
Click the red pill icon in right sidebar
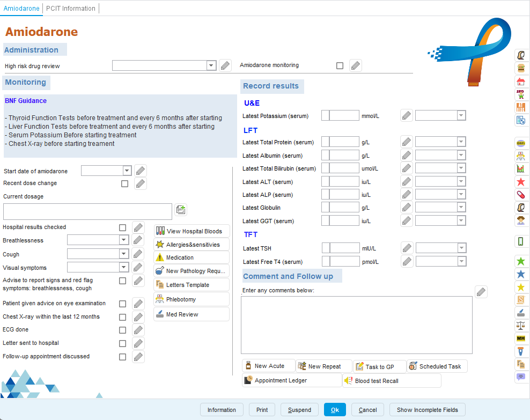(520, 195)
